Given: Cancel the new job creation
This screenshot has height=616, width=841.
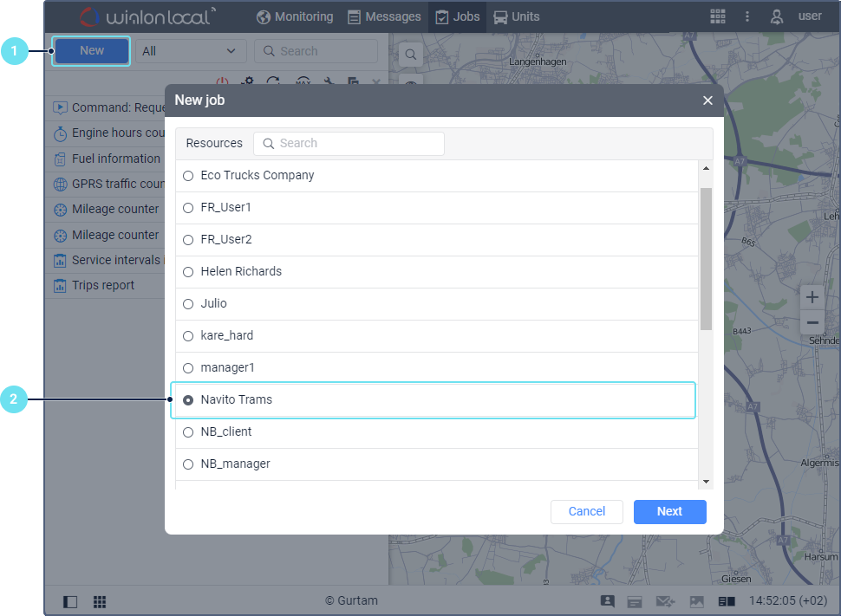Looking at the screenshot, I should click(x=586, y=511).
